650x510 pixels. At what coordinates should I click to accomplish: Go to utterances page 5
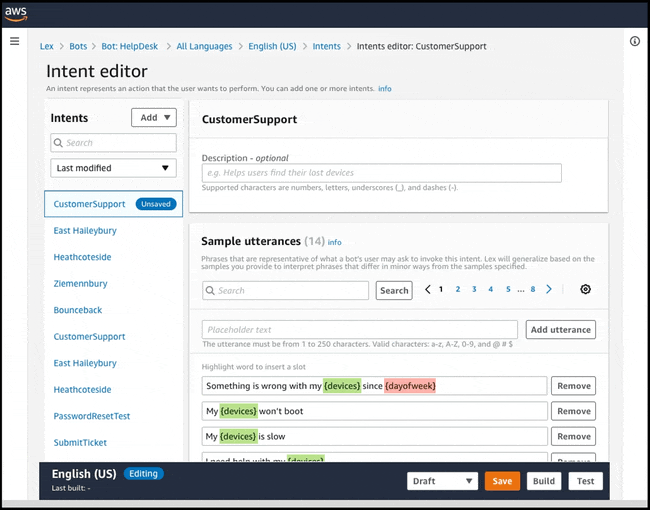point(508,289)
